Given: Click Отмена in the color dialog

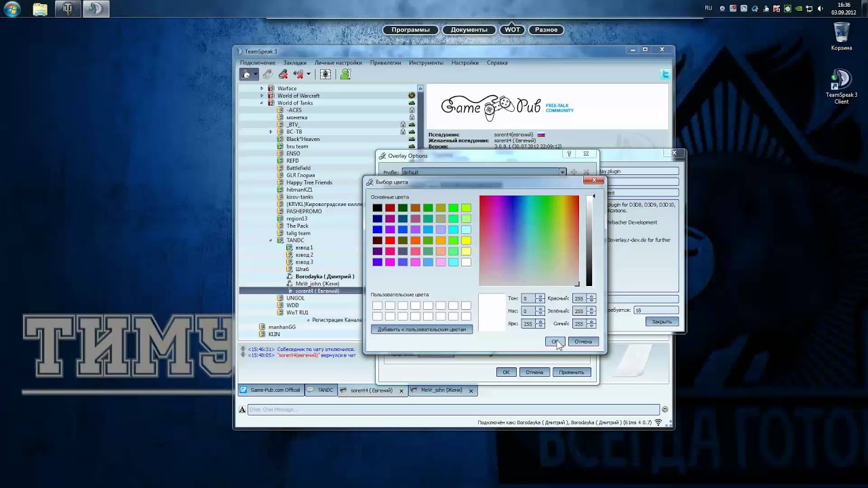Looking at the screenshot, I should [x=583, y=342].
